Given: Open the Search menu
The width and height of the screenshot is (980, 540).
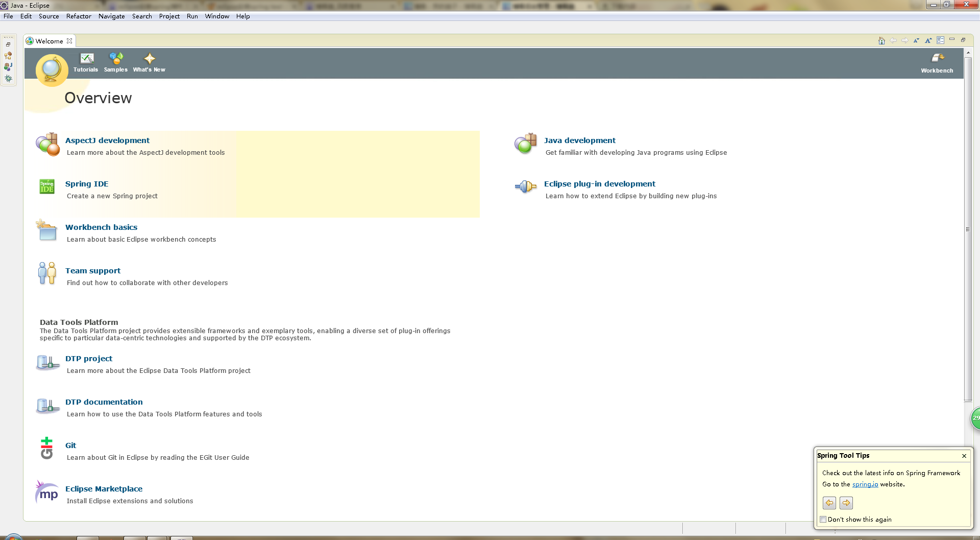Looking at the screenshot, I should click(x=142, y=16).
